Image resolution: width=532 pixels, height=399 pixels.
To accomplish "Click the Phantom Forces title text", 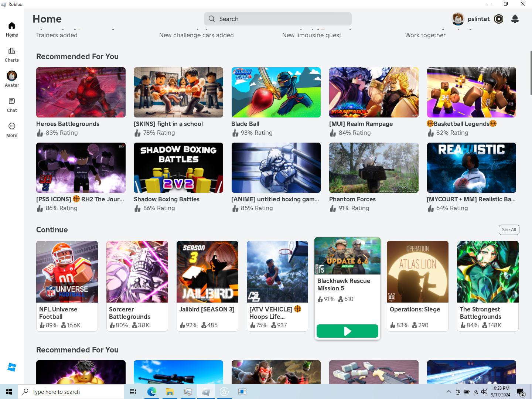I will [x=352, y=199].
